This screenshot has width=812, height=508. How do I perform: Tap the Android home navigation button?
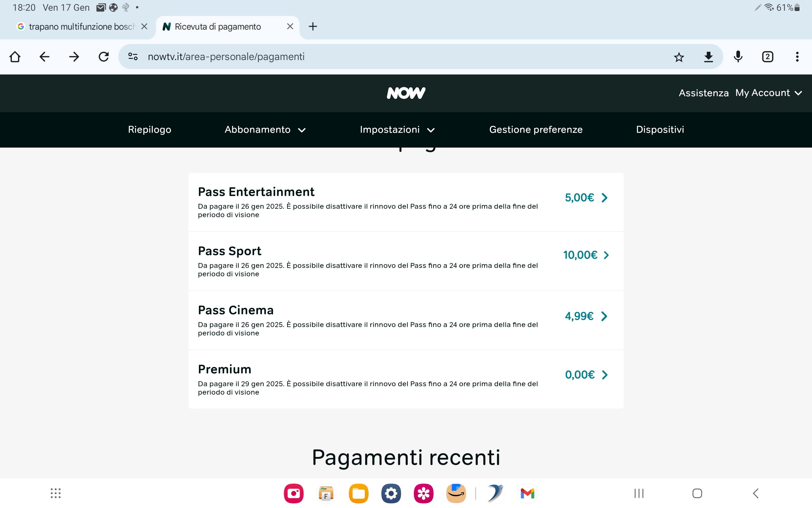tap(697, 493)
